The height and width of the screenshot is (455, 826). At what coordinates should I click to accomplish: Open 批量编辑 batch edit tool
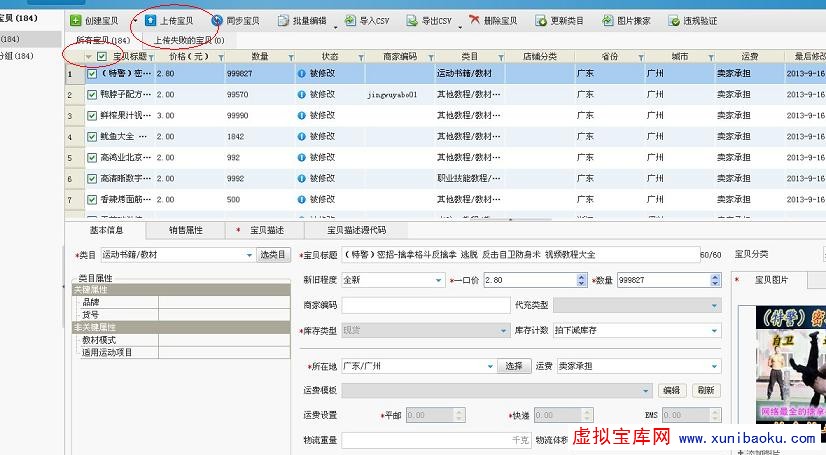[x=284, y=20]
